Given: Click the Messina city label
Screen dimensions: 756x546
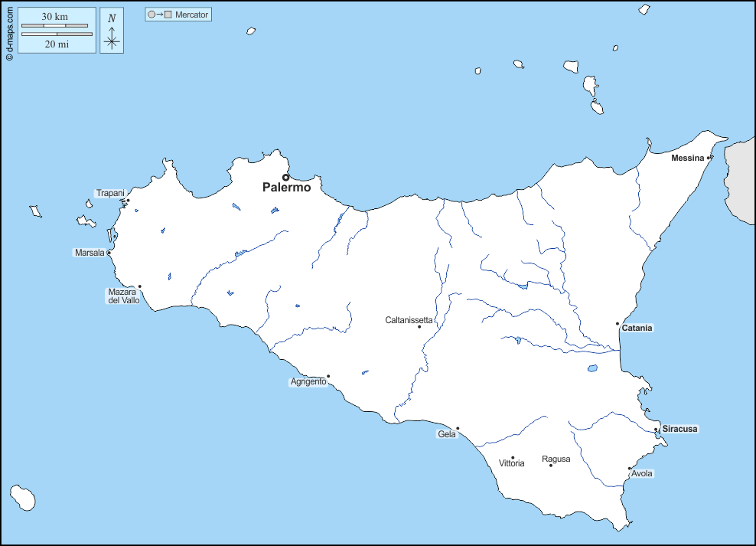Looking at the screenshot, I should (686, 158).
